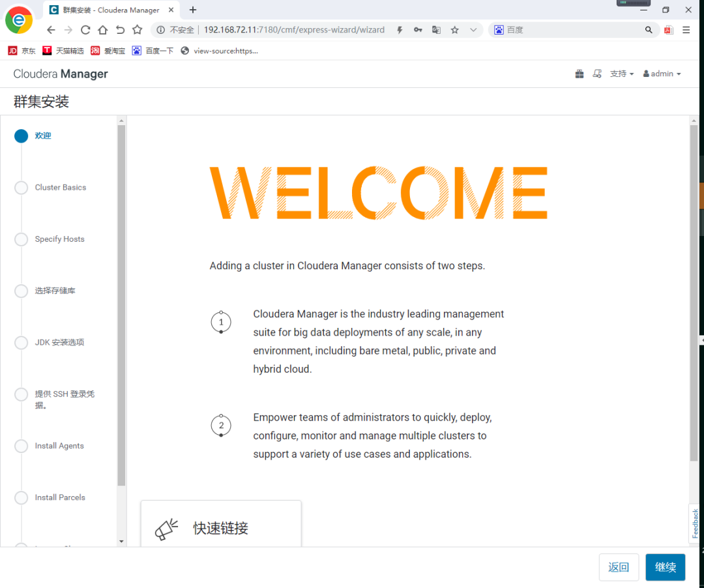
Task: Open the 京东 bookmark
Action: click(x=22, y=51)
